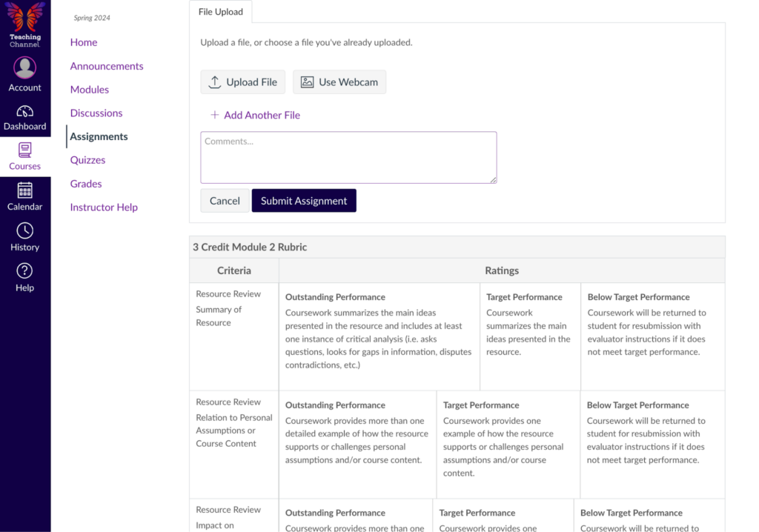Click the Help question mark icon
The width and height of the screenshot is (759, 532).
25,271
